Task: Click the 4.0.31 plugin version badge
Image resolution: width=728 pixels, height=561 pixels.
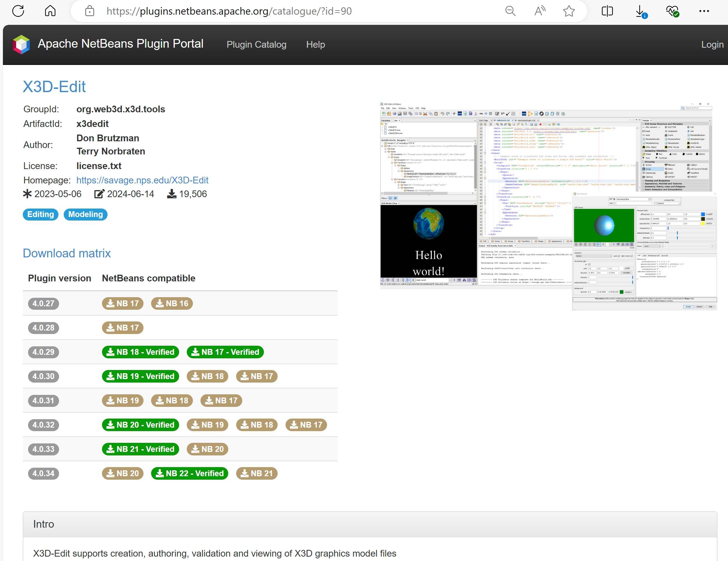Action: coord(43,401)
